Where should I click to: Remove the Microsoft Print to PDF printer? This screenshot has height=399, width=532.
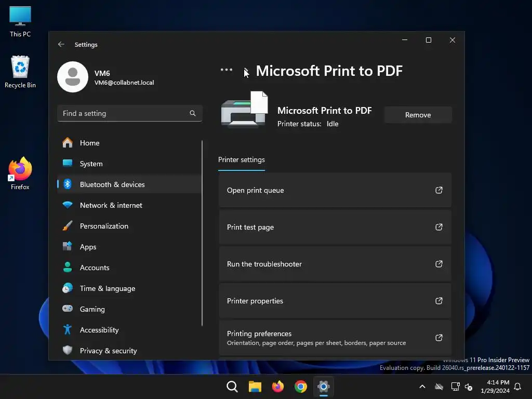pyautogui.click(x=418, y=115)
